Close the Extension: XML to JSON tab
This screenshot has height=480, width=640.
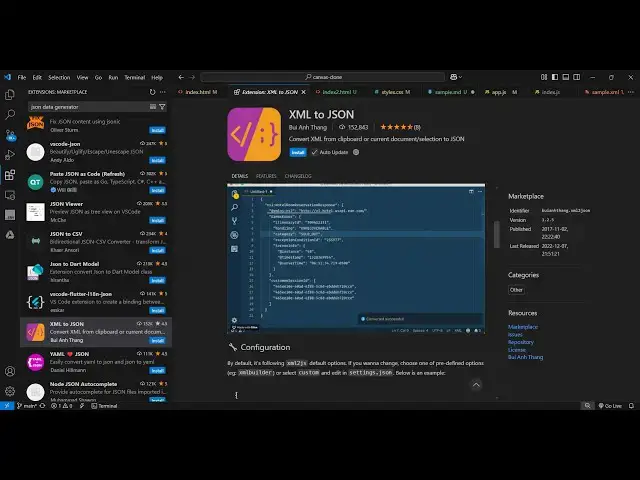303,92
